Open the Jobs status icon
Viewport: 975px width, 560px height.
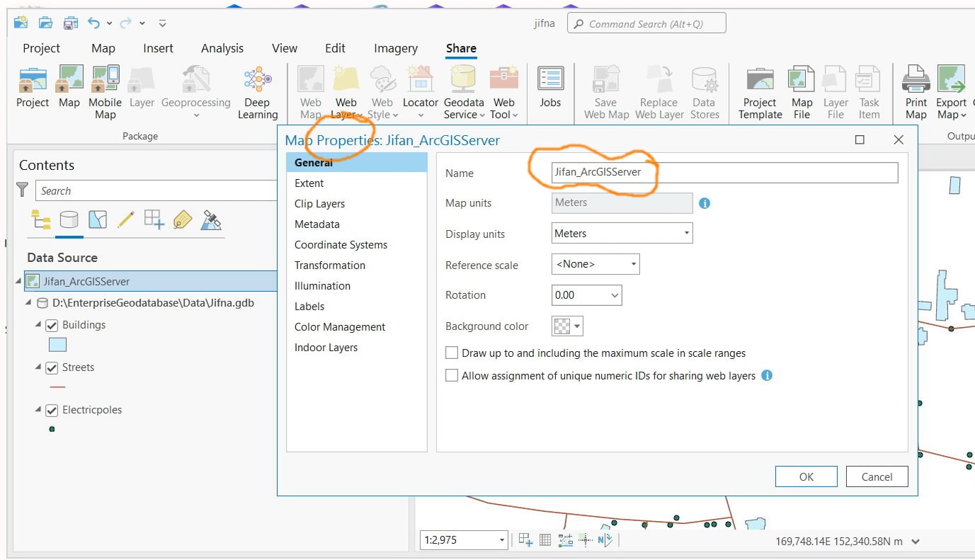click(550, 79)
